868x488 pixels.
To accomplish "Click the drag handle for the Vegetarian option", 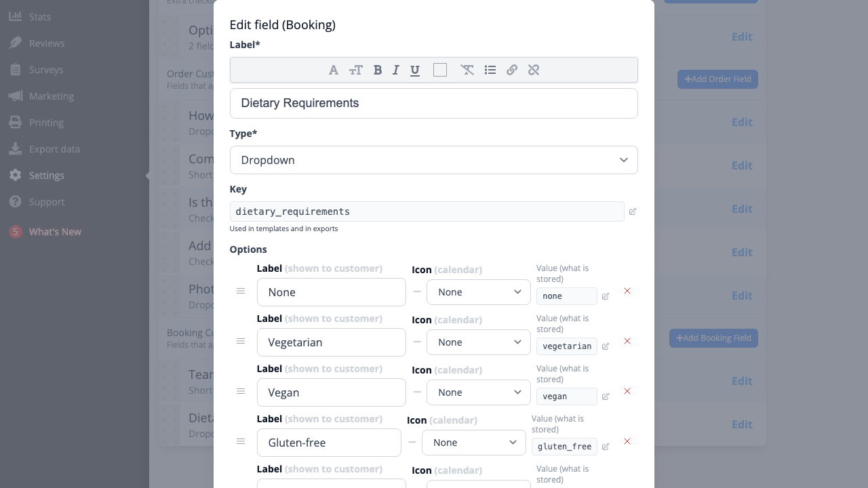I will click(x=241, y=341).
